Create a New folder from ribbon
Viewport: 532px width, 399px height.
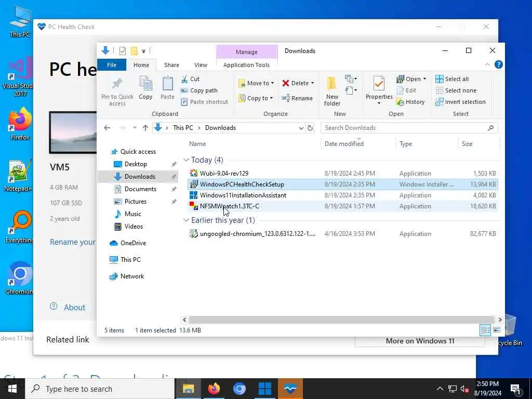(x=332, y=91)
